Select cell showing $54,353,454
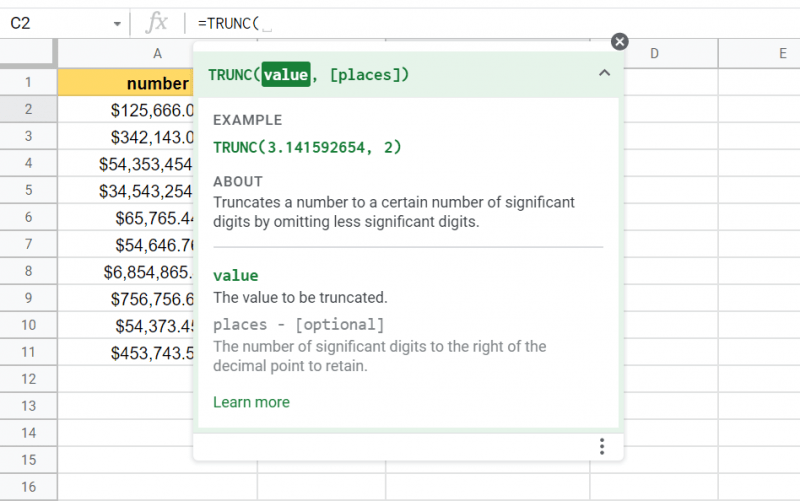Image resolution: width=800 pixels, height=501 pixels. 126,164
